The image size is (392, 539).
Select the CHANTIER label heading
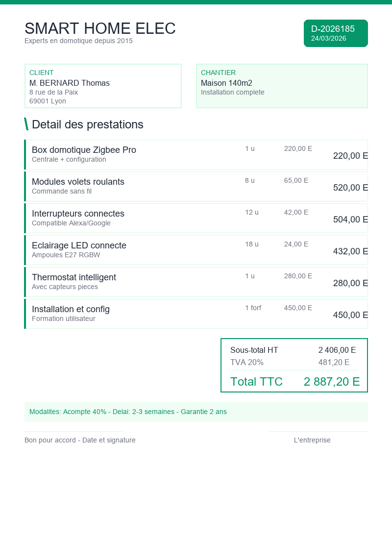(218, 73)
